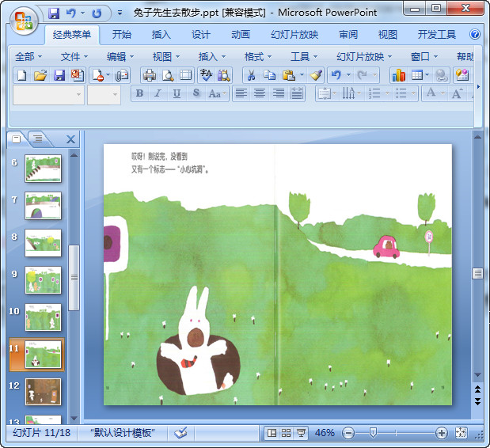The height and width of the screenshot is (448, 490).
Task: Open Help question mark icon
Action: 475,34
